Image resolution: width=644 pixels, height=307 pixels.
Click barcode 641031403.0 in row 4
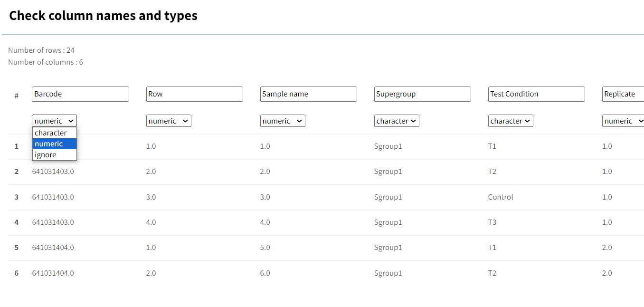pos(53,222)
